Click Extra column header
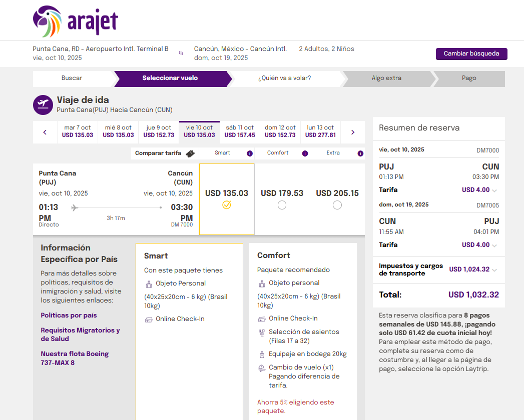 [x=333, y=153]
